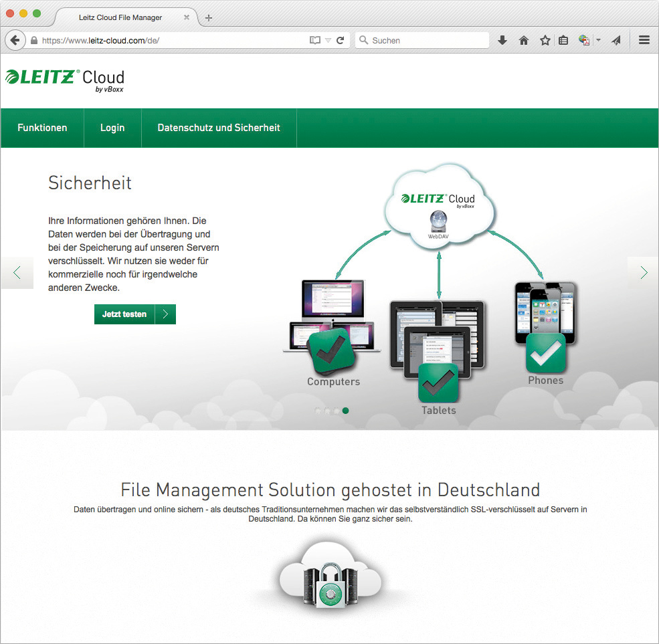Go back with the browser back arrow
The height and width of the screenshot is (644, 659).
tap(15, 40)
